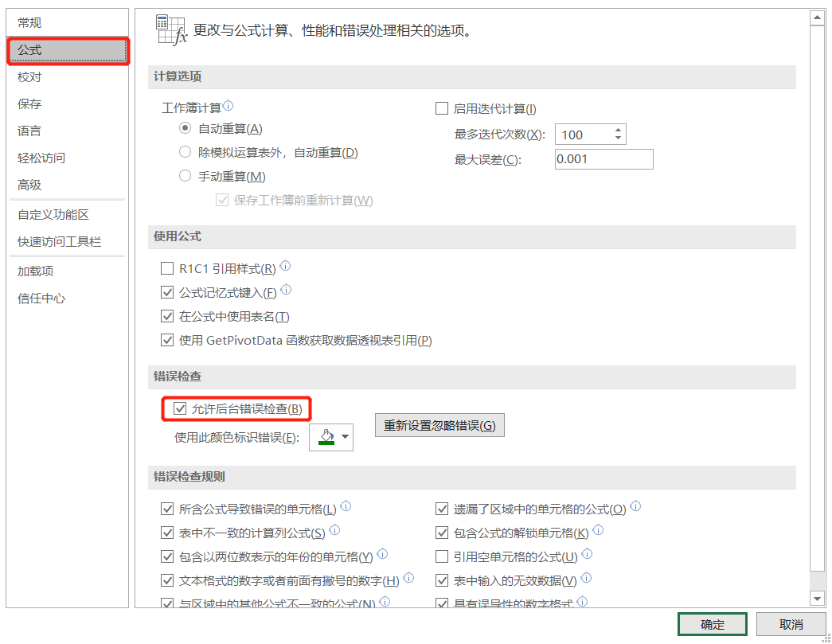
Task: Switch to the 信任中心 category
Action: pyautogui.click(x=41, y=299)
